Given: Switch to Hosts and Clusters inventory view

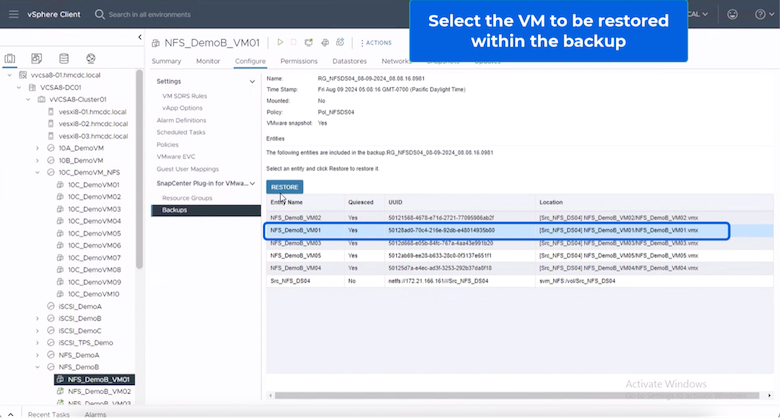Looking at the screenshot, I should point(10,58).
